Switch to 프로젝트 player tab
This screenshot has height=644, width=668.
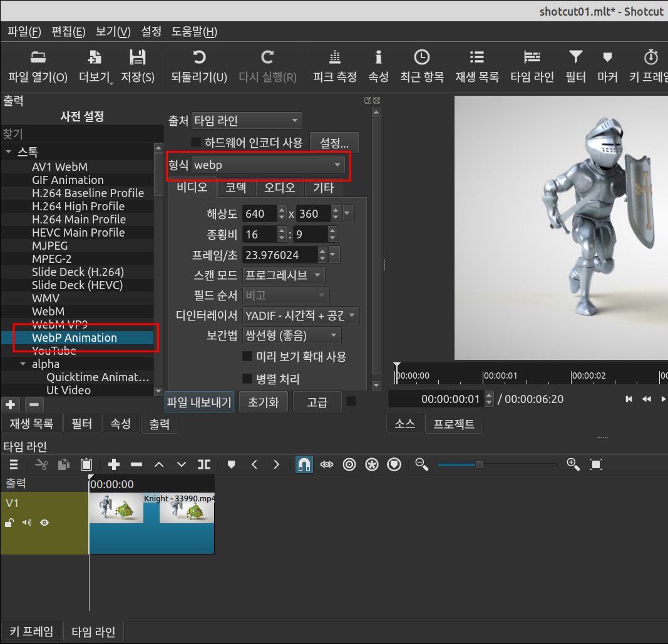pos(454,424)
